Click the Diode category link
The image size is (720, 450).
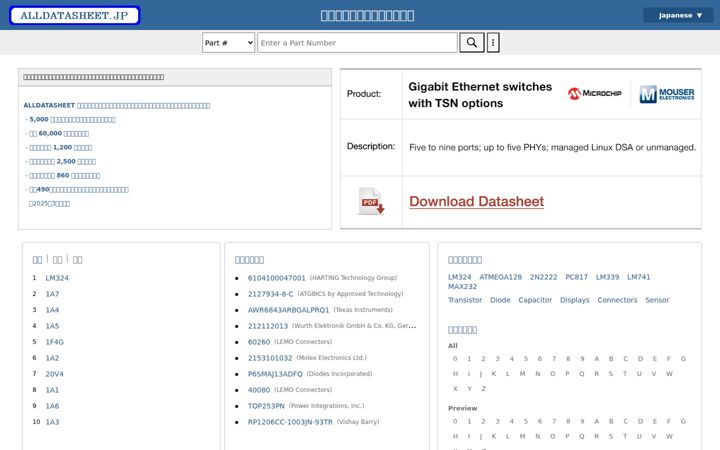pyautogui.click(x=500, y=300)
